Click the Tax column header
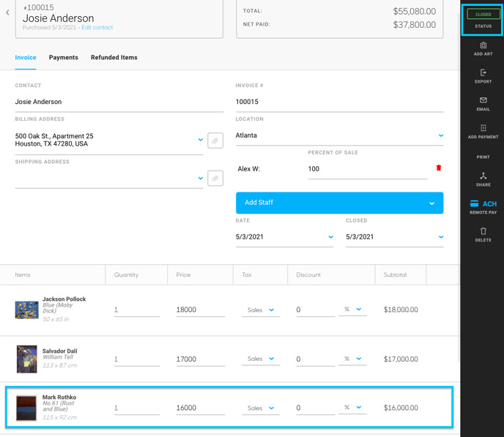The width and height of the screenshot is (504, 437). click(x=247, y=274)
